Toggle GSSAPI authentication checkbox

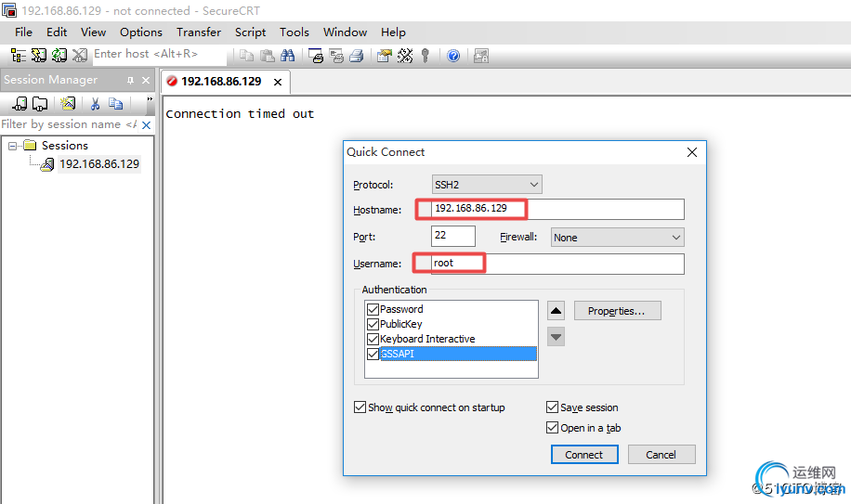click(x=373, y=354)
